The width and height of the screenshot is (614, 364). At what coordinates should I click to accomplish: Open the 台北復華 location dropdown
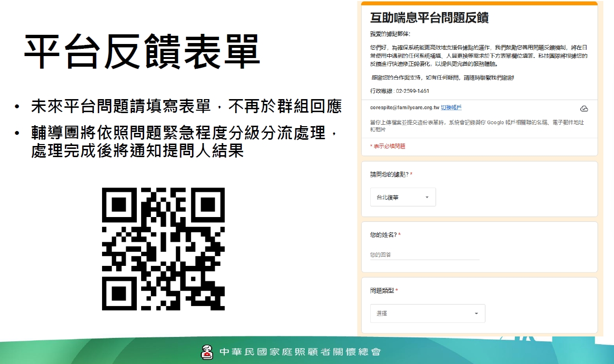point(403,197)
